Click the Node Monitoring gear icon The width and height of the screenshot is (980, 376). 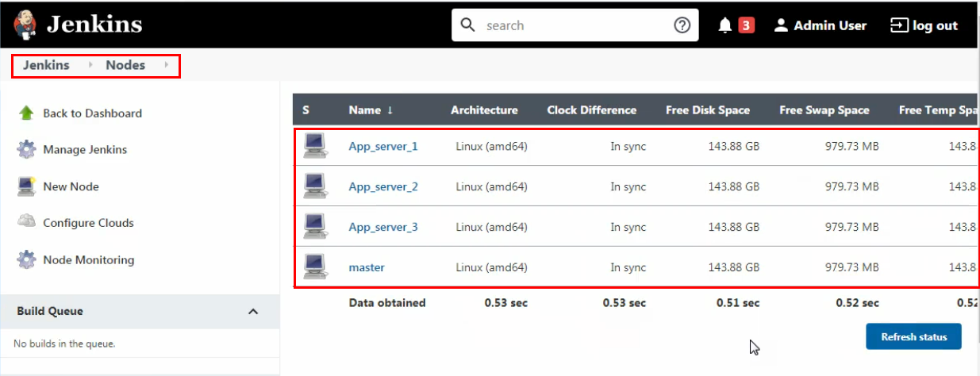click(26, 259)
